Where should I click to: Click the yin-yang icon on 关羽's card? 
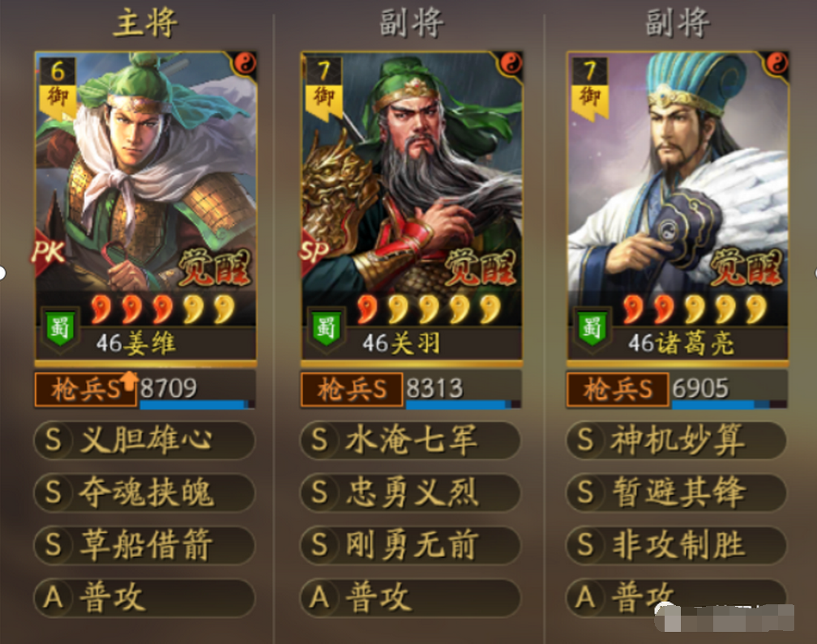[x=511, y=63]
